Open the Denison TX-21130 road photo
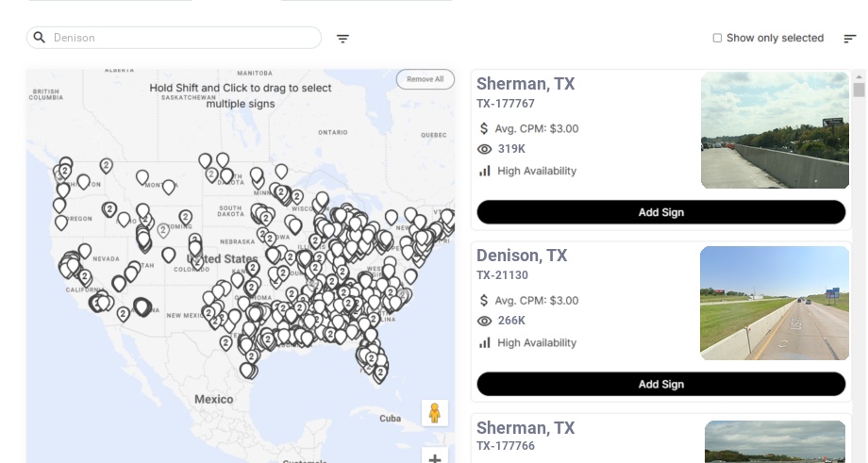 [775, 303]
